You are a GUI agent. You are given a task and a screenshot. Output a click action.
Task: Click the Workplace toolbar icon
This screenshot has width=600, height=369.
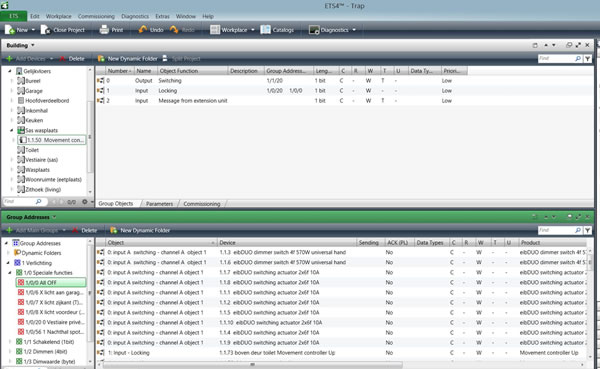point(215,30)
